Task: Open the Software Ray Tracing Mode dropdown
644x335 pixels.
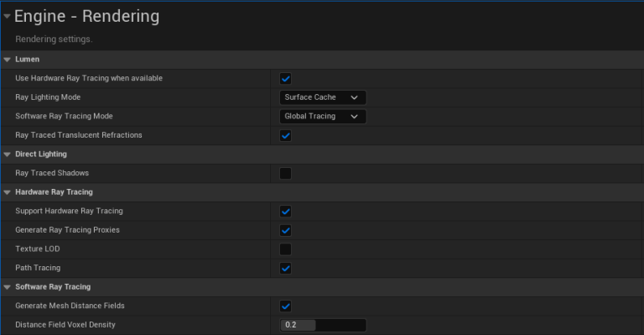Action: (x=323, y=117)
